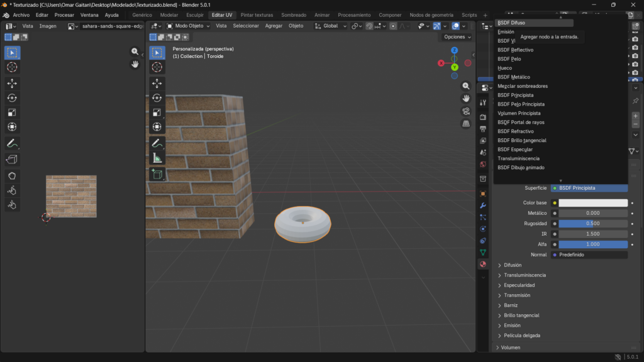Choose the Grab sculpt tool in the UV editor

pyautogui.click(x=12, y=175)
